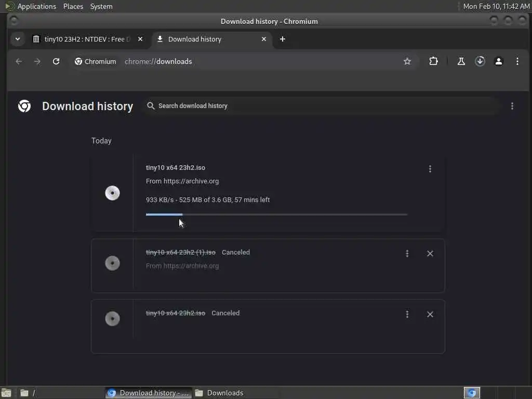Click the clock showing Mon Feb 10, 11:42 AM
Viewport: 532px width, 399px height.
(x=496, y=6)
